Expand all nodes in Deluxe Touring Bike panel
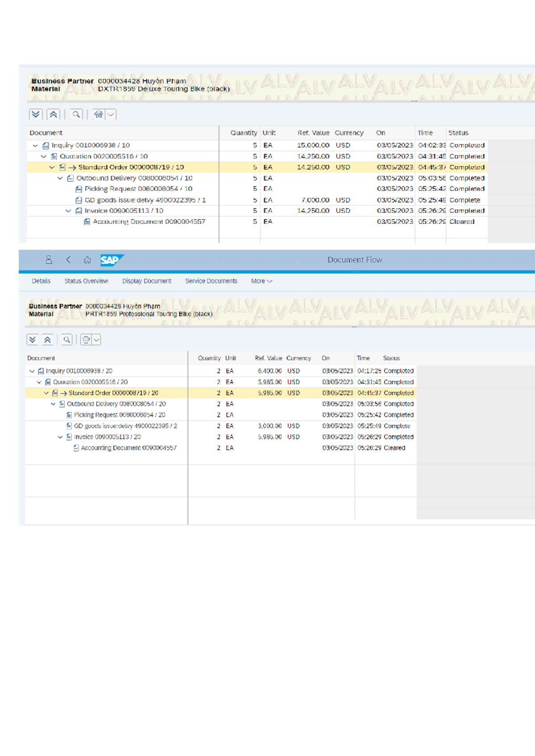The image size is (535, 756). (36, 115)
